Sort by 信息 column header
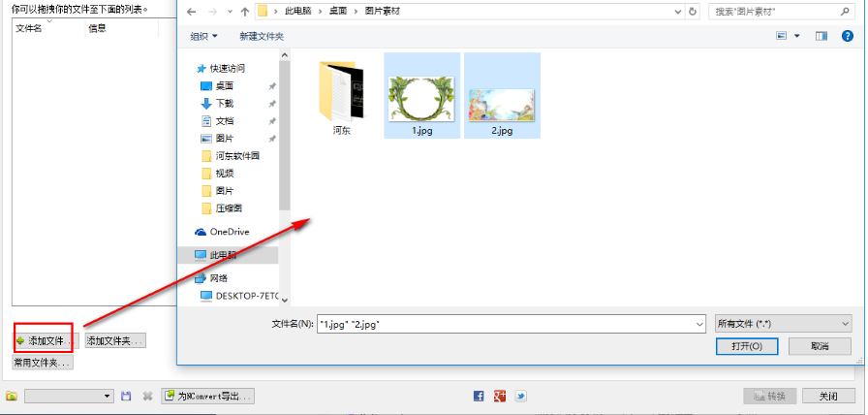Screen dimensions: 868x415 point(98,28)
